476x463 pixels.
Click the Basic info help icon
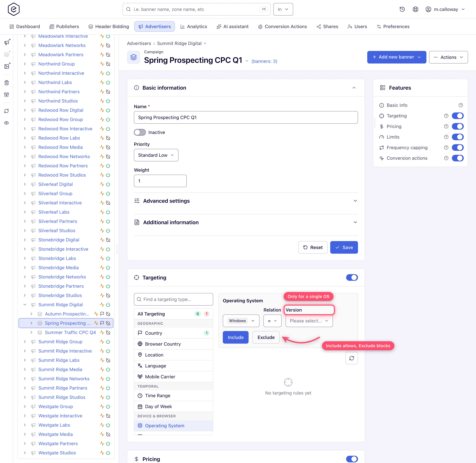(461, 105)
